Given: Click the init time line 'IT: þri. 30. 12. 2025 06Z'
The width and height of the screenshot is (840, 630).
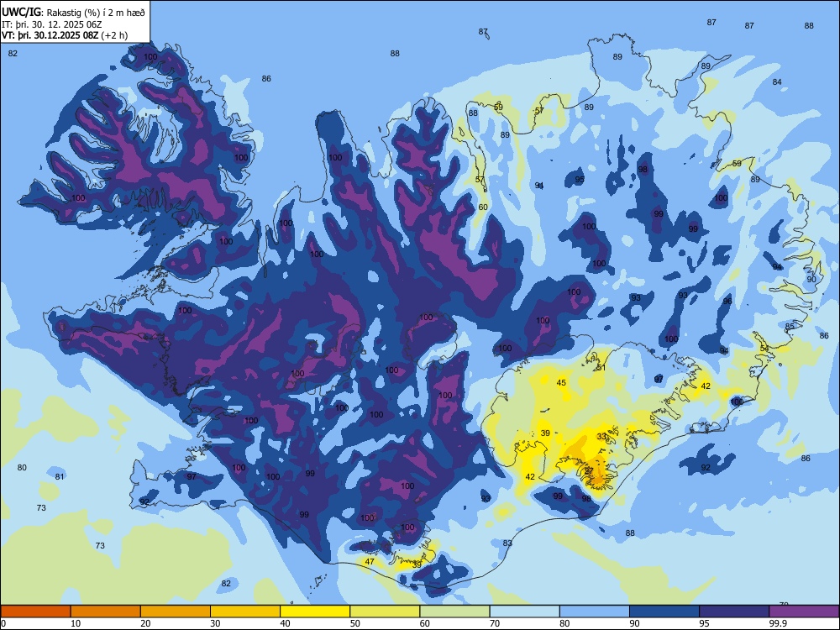Looking at the screenshot, I should (x=52, y=24).
